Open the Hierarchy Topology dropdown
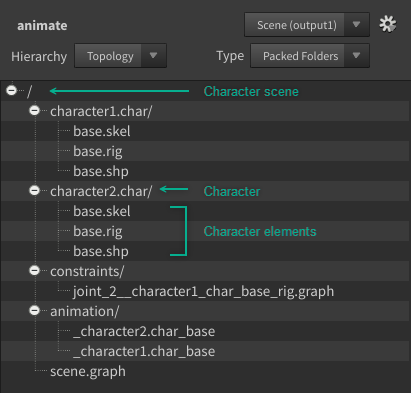 coord(120,56)
